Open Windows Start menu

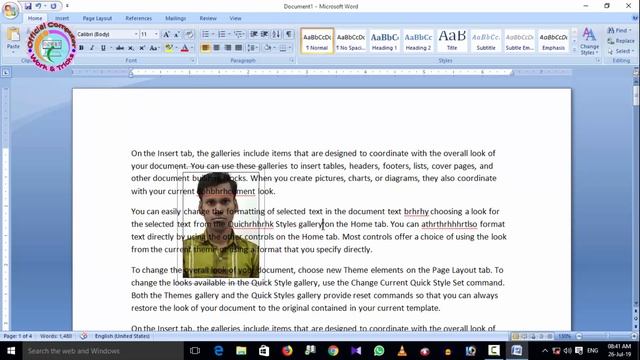click(x=11, y=351)
